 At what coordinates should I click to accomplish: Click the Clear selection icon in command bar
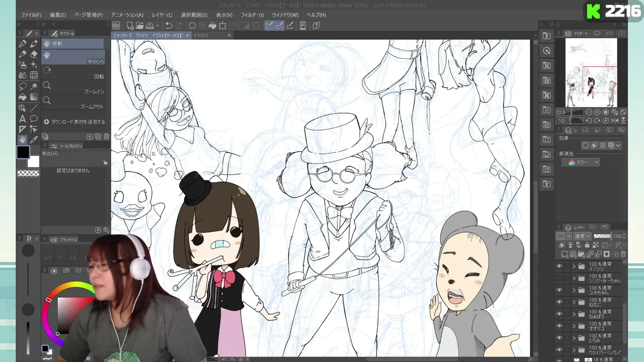point(192,25)
